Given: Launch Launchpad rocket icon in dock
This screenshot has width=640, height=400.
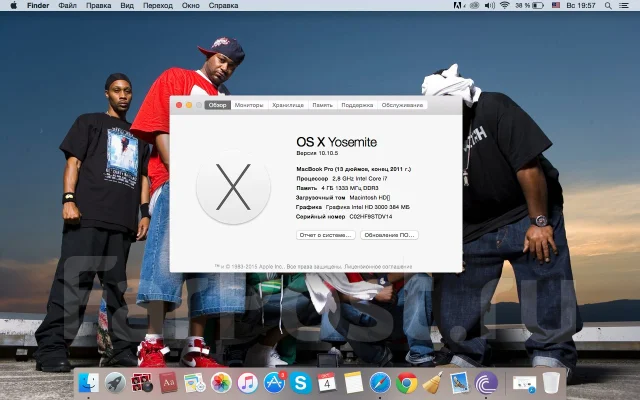Looking at the screenshot, I should (115, 383).
